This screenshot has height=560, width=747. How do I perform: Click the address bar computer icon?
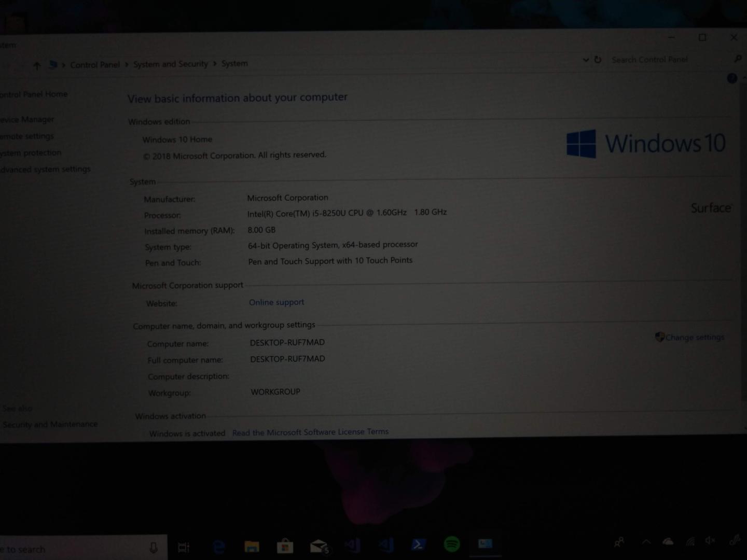tap(53, 65)
